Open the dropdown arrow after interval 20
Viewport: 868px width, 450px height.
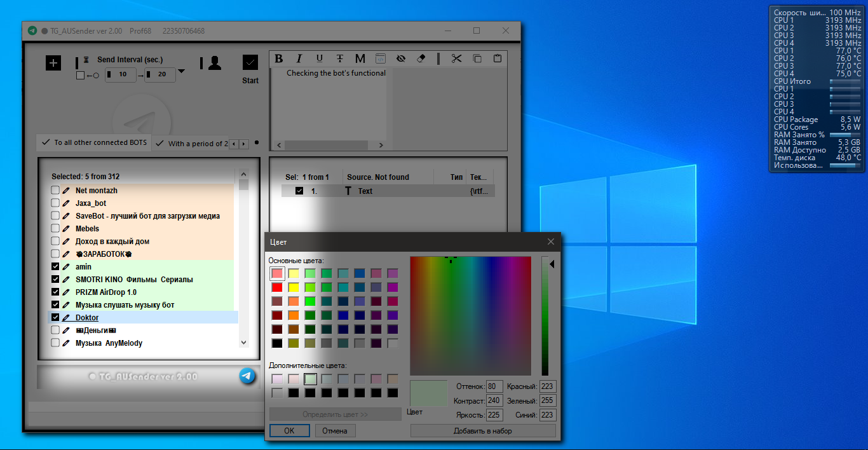click(181, 72)
